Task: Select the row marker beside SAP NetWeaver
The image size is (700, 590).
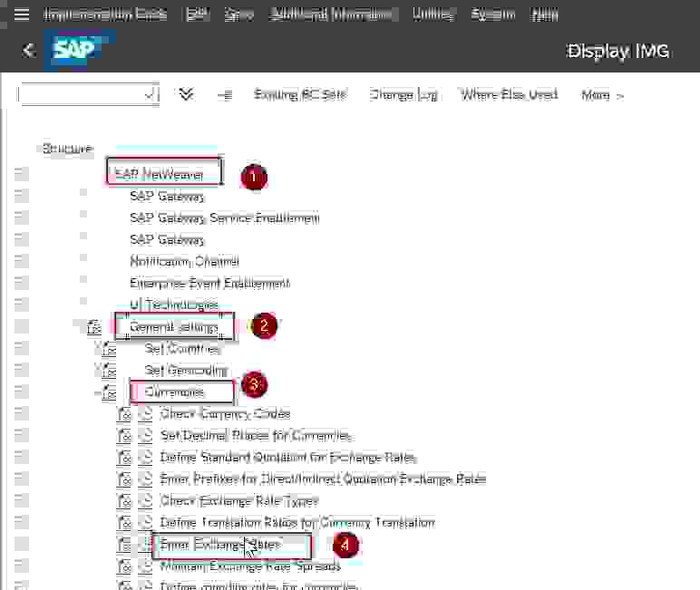Action: 21,174
